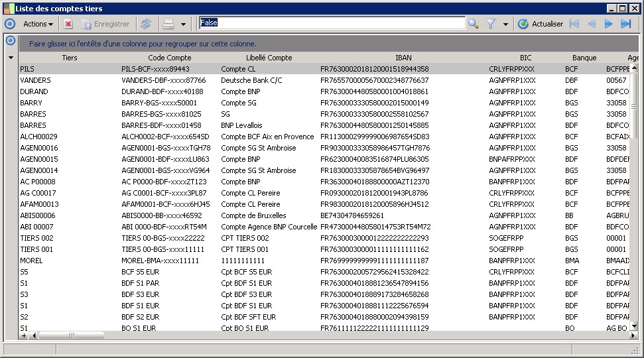The image size is (644, 358).
Task: Click BIC BNPAFRPPXXX cell
Action: [512, 159]
